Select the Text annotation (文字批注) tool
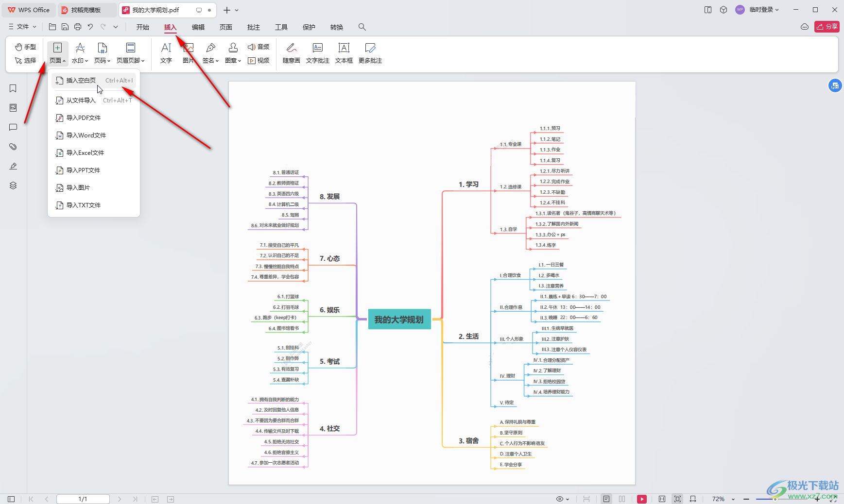The image size is (844, 504). (x=317, y=53)
